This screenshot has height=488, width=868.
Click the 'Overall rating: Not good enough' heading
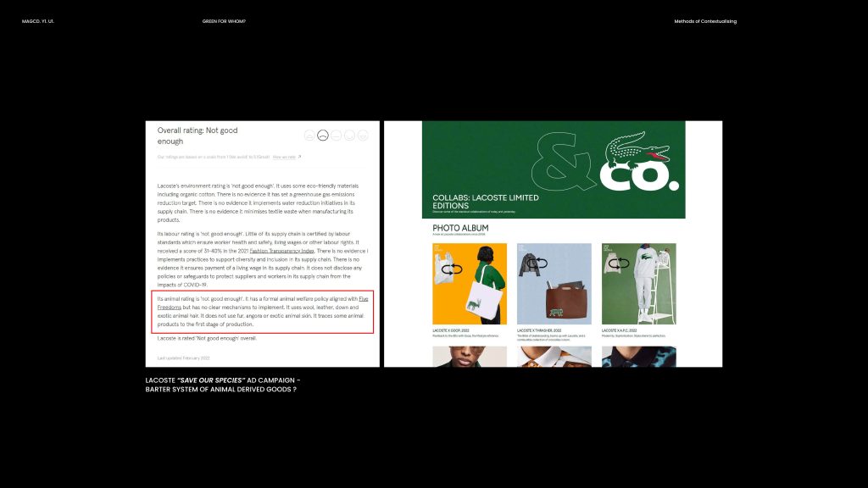197,136
